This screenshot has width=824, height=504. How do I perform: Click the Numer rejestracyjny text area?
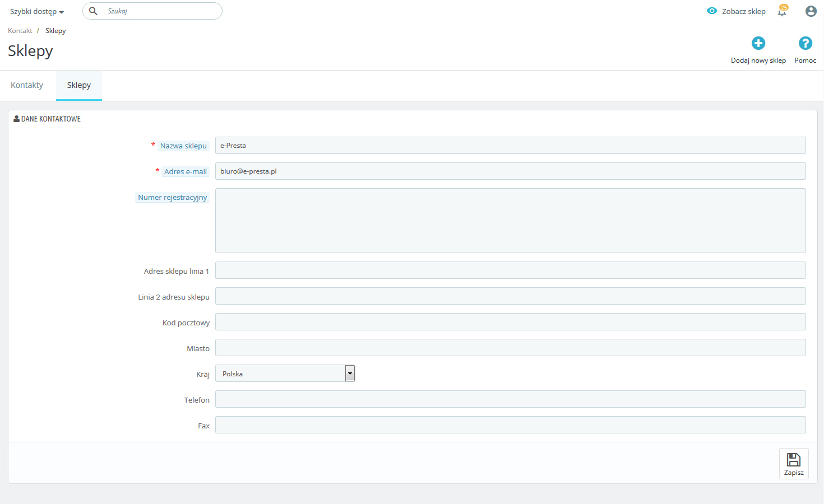[510, 221]
